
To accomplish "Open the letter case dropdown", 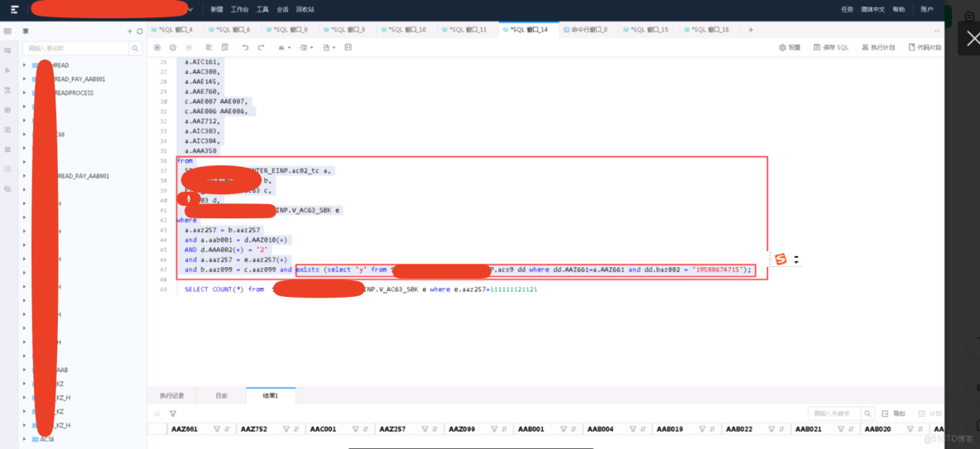I will click(284, 47).
